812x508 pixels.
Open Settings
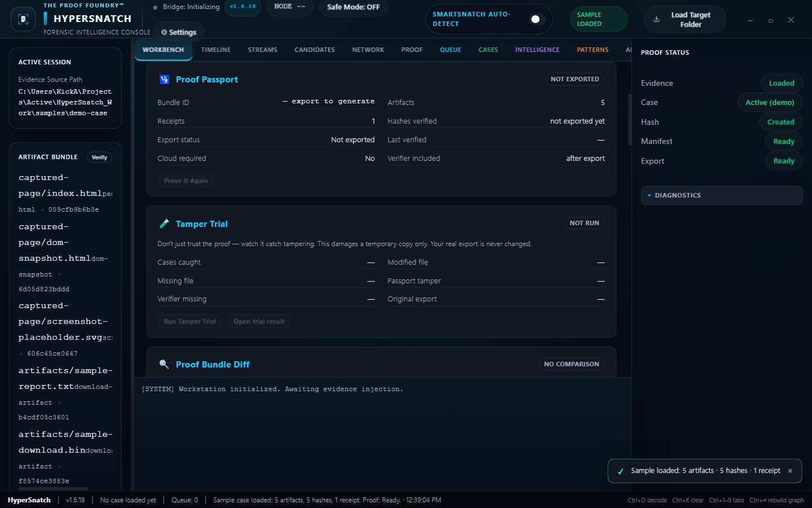pos(179,32)
